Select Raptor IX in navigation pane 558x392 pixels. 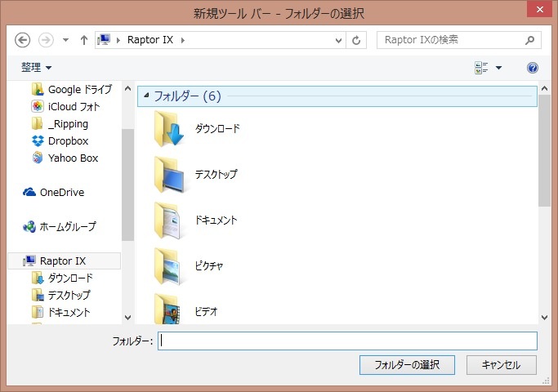64,261
